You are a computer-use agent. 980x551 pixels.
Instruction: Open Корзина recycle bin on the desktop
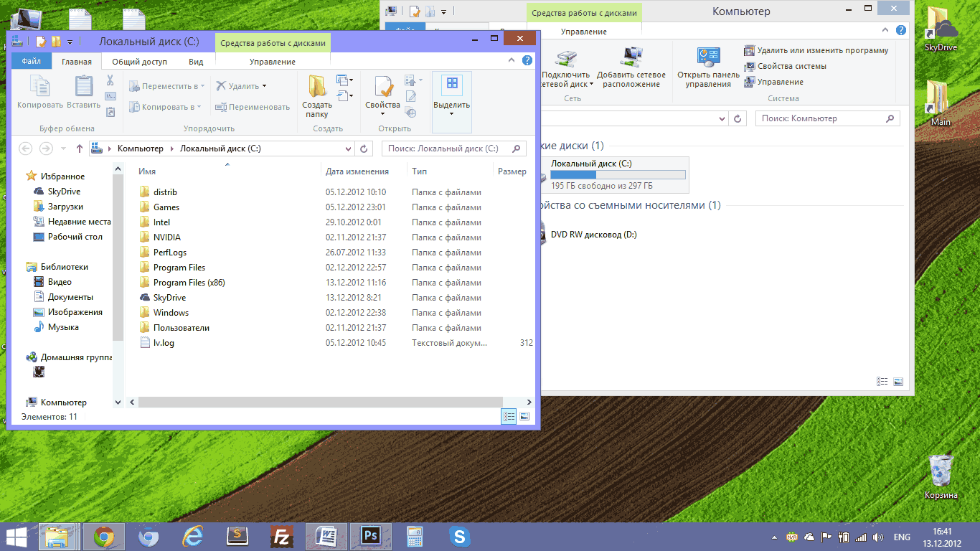(x=941, y=476)
